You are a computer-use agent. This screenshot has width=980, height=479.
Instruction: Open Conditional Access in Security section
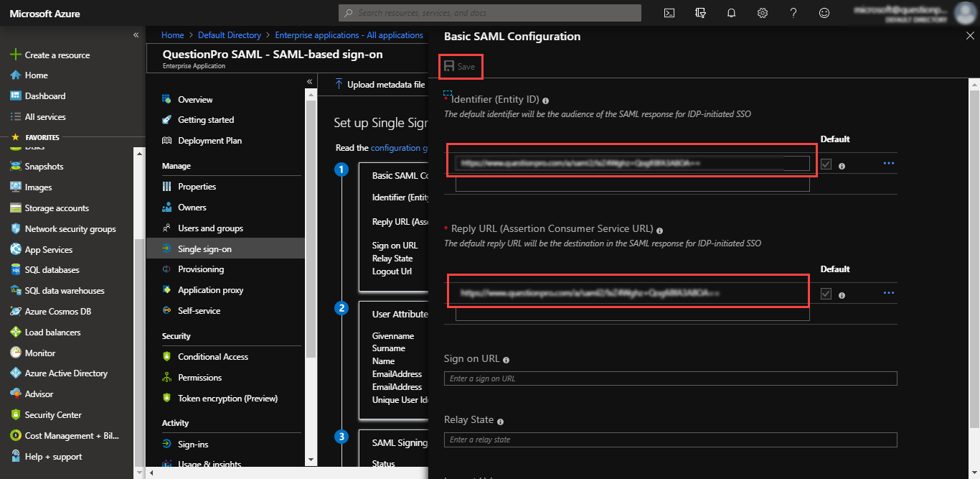212,357
